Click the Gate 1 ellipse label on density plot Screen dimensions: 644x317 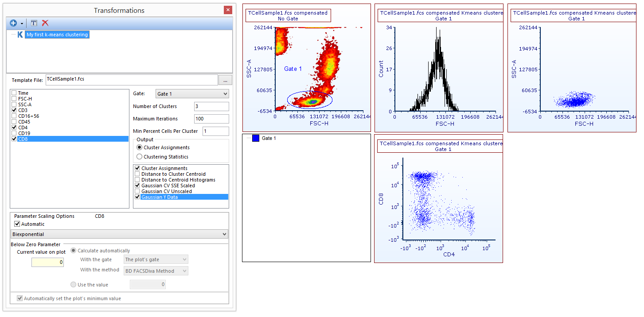click(293, 69)
